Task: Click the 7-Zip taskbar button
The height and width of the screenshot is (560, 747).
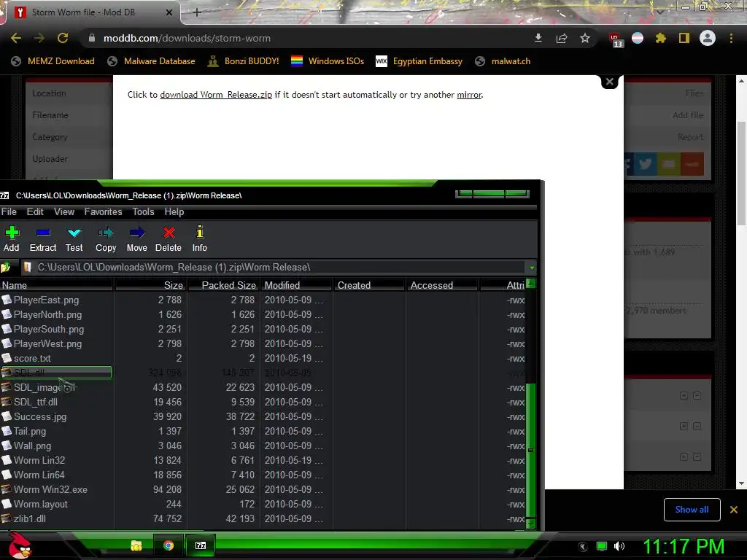Action: coord(201,545)
